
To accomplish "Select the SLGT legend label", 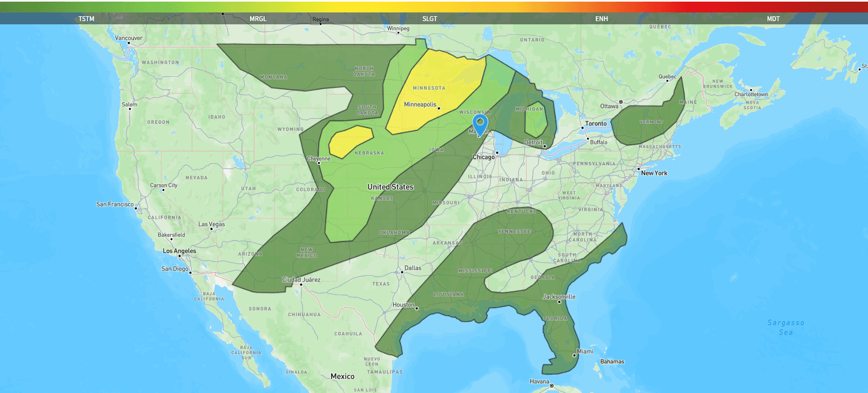I will click(x=430, y=19).
